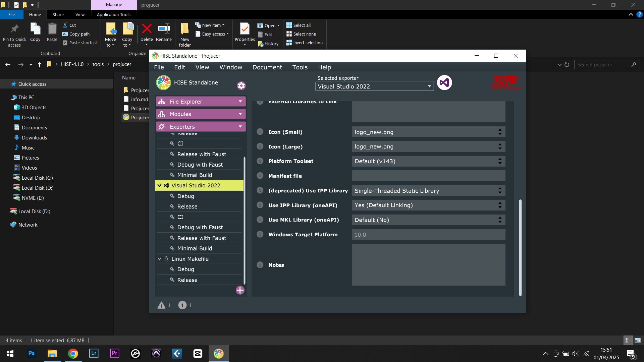644x362 pixels.
Task: Open Premiere Pro from the taskbar
Action: coord(115,353)
